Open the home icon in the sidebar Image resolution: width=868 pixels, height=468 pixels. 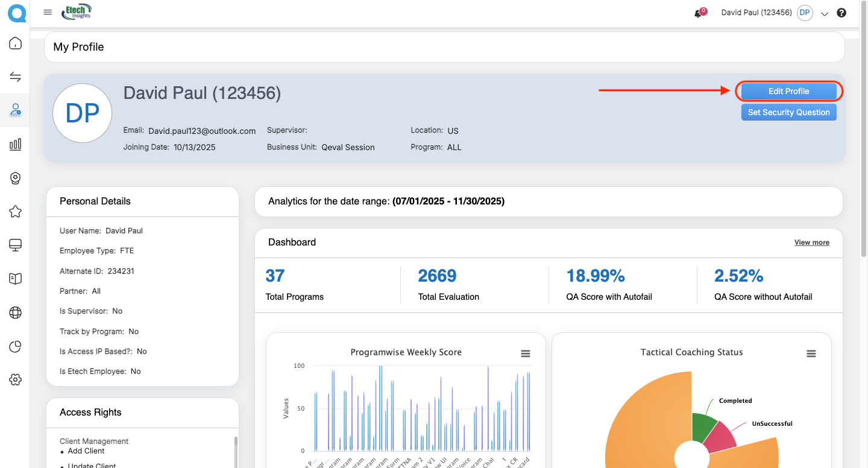point(16,43)
